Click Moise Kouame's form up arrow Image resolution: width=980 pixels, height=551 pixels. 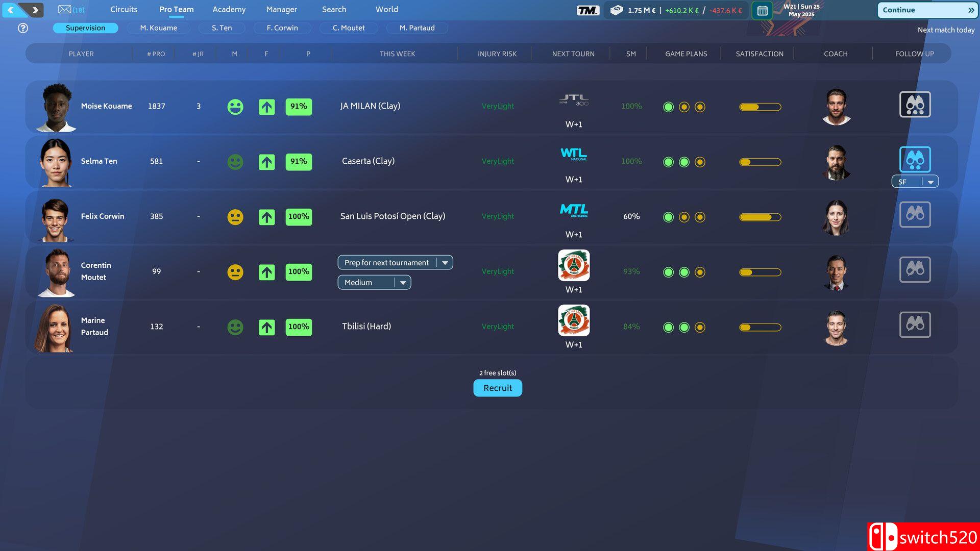tap(267, 107)
